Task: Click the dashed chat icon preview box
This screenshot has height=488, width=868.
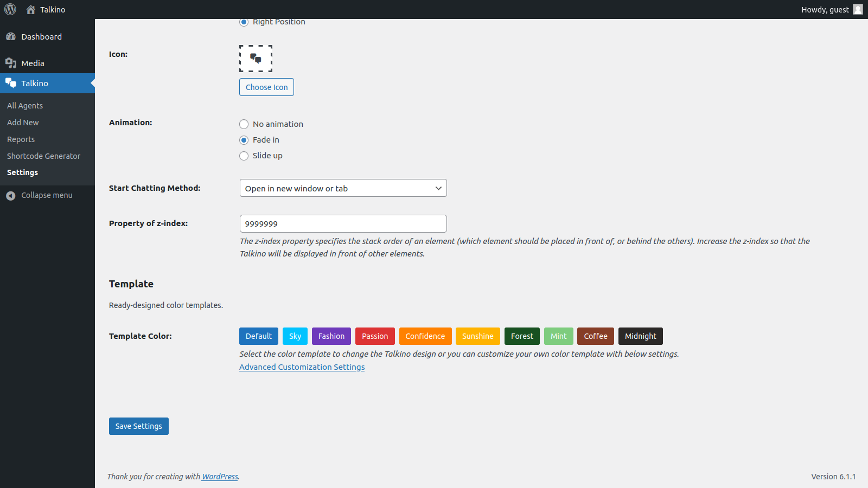Action: click(x=256, y=59)
